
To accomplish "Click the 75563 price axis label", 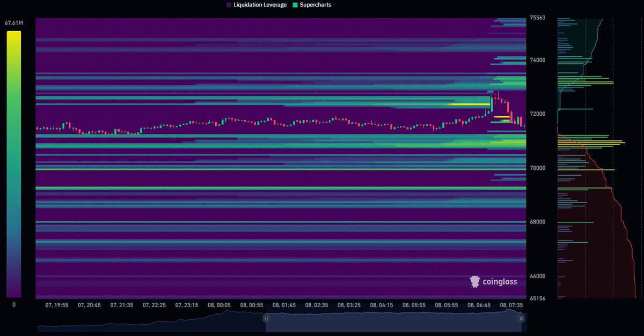I will tap(538, 17).
